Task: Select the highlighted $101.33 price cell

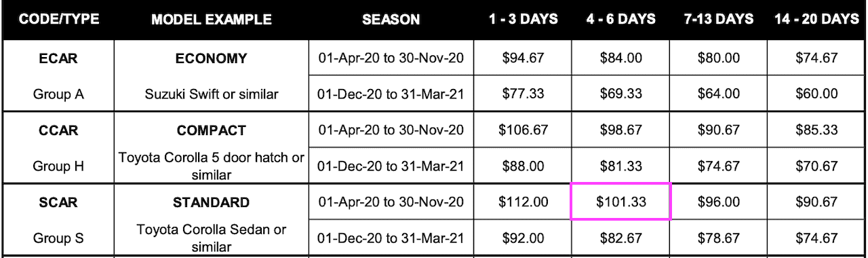Action: point(621,202)
